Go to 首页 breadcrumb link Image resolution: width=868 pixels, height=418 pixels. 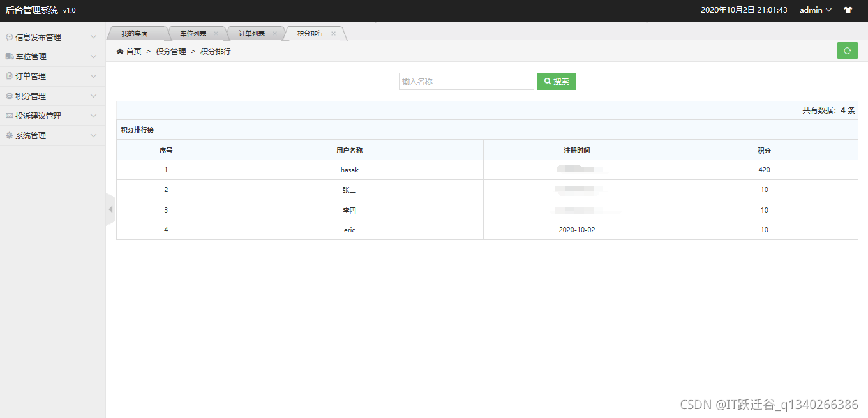tap(133, 52)
